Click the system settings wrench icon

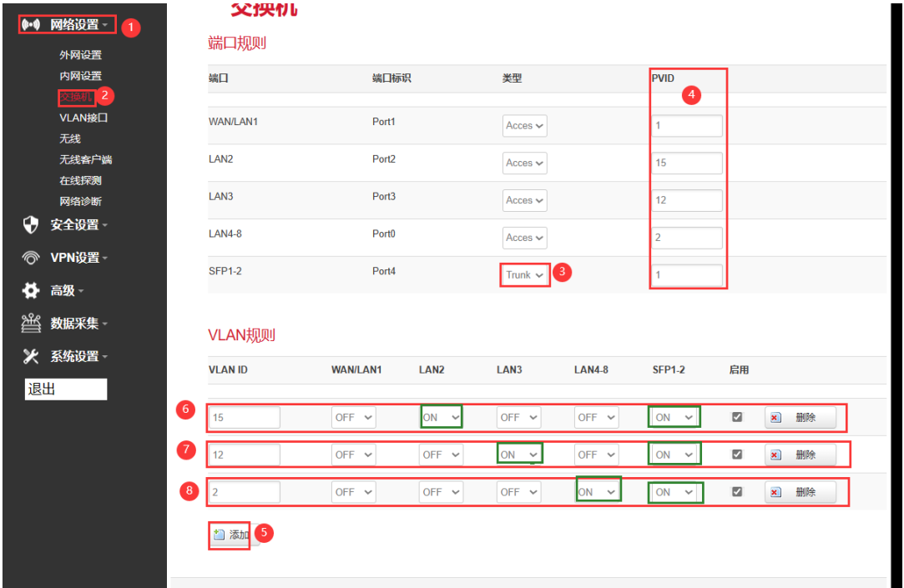pyautogui.click(x=31, y=356)
